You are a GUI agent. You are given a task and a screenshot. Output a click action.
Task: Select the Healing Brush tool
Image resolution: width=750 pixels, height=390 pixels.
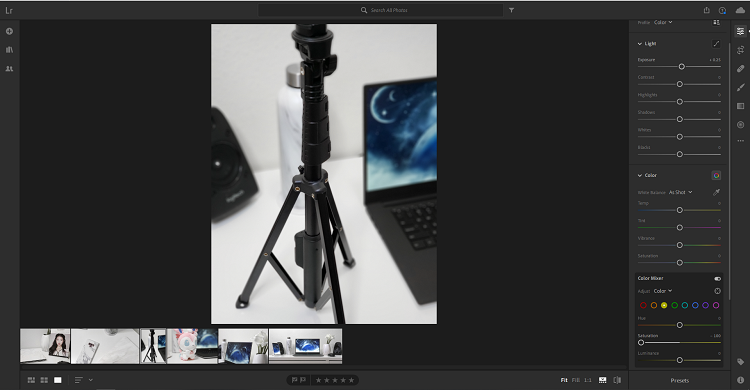click(x=740, y=68)
